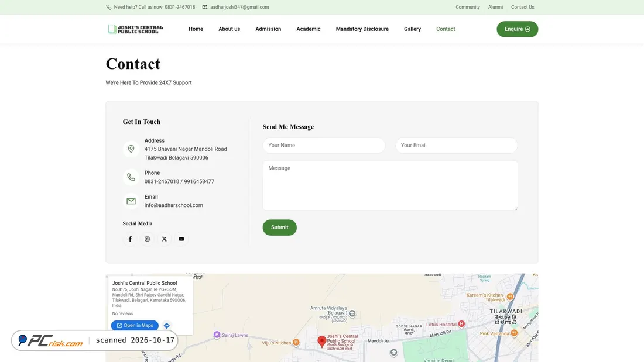Click the Kareem's Kitchen map marker
The image size is (644, 362).
coord(510,297)
